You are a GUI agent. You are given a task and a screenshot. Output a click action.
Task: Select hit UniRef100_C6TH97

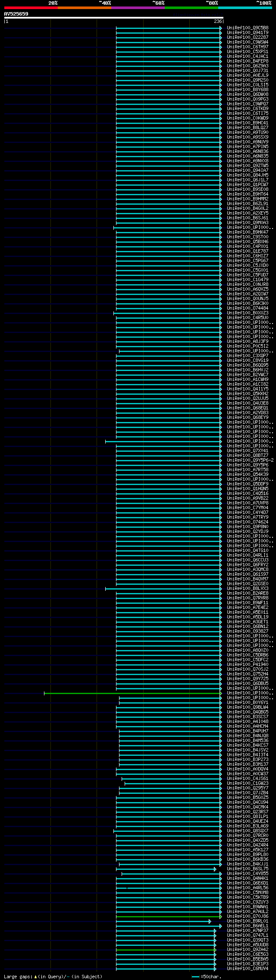coord(248,47)
